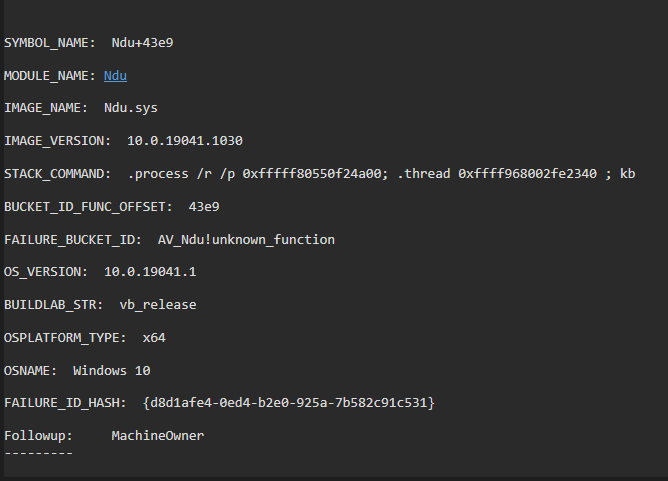This screenshot has height=481, width=668.
Task: Click the x64 platform type value
Action: coord(154,338)
